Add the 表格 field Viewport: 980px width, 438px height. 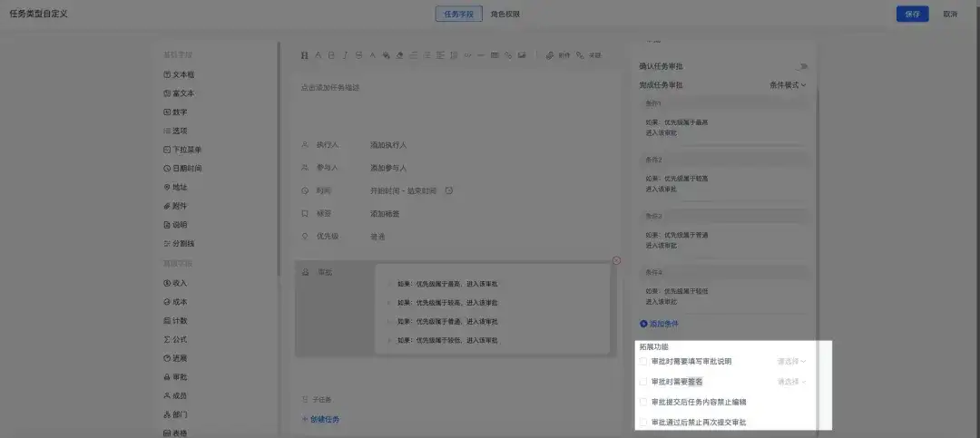point(175,433)
